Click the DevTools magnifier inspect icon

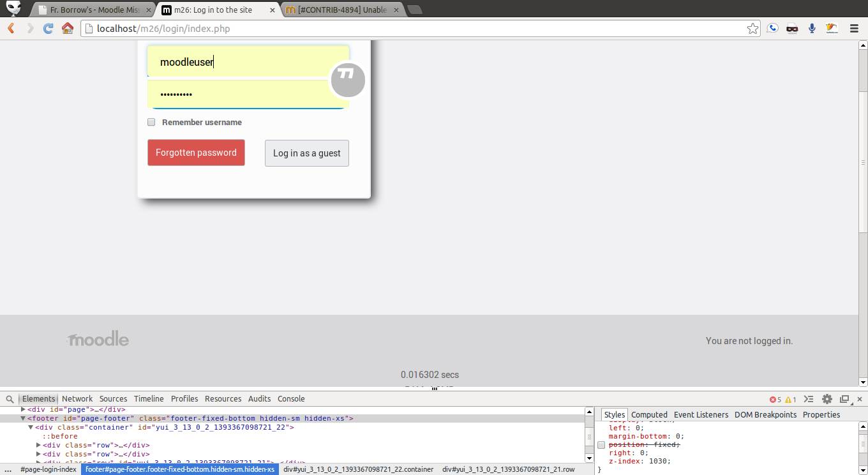pyautogui.click(x=10, y=399)
